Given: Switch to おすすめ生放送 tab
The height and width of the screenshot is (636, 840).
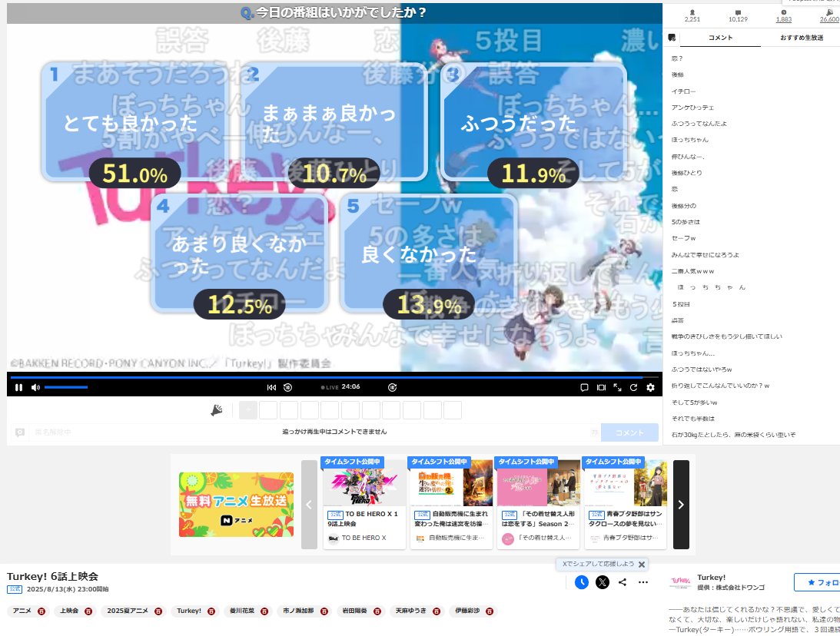Looking at the screenshot, I should [802, 38].
